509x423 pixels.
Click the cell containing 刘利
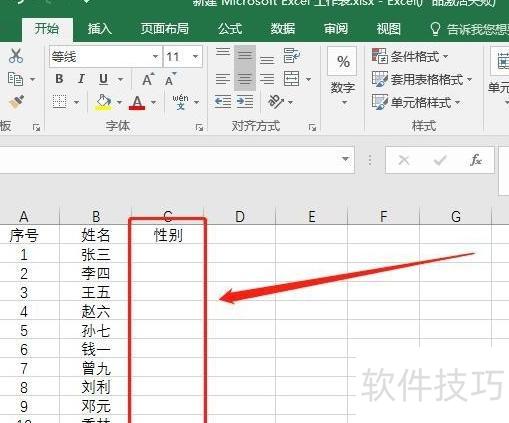pyautogui.click(x=96, y=387)
